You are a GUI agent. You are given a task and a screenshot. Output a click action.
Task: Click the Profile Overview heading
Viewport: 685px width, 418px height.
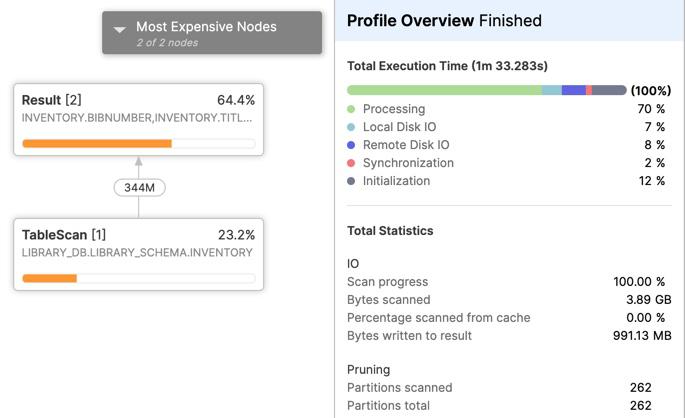click(444, 20)
